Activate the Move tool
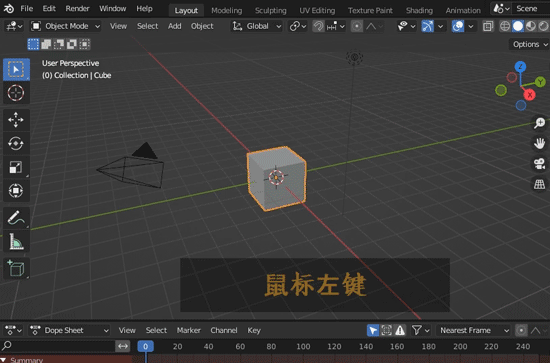 [16, 120]
